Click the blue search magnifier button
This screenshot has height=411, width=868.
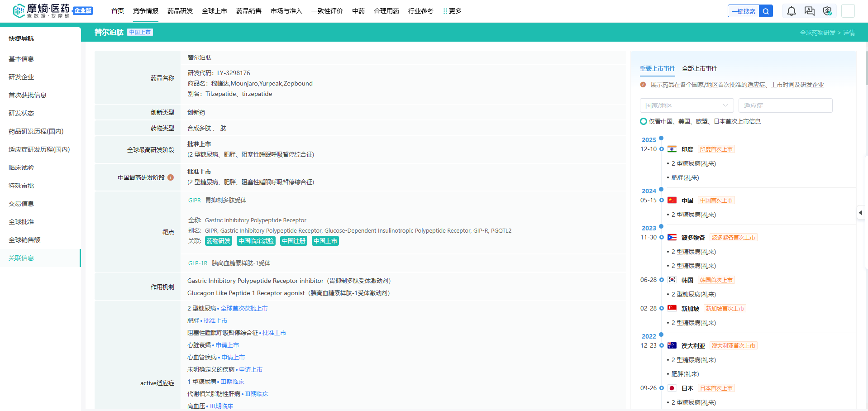coord(766,11)
